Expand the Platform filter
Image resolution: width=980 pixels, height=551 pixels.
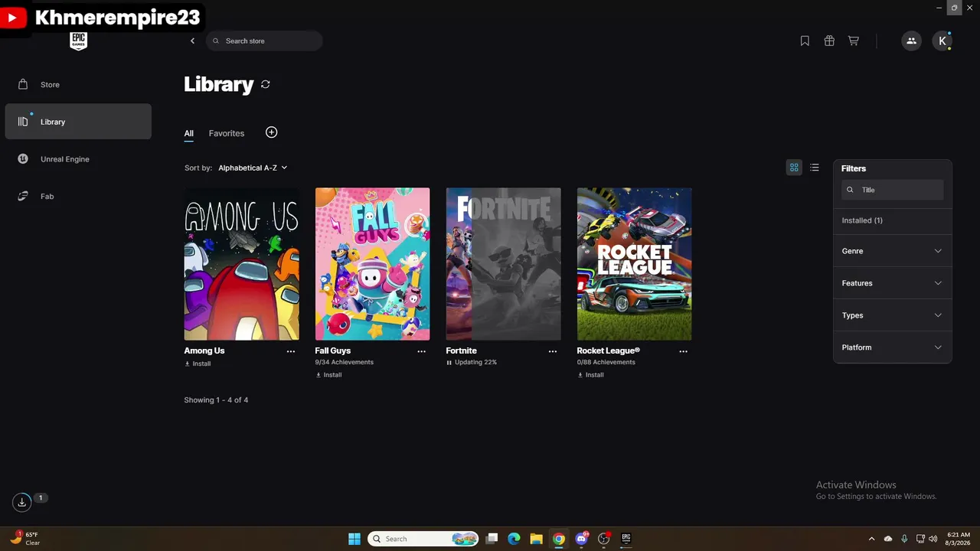[x=892, y=347]
